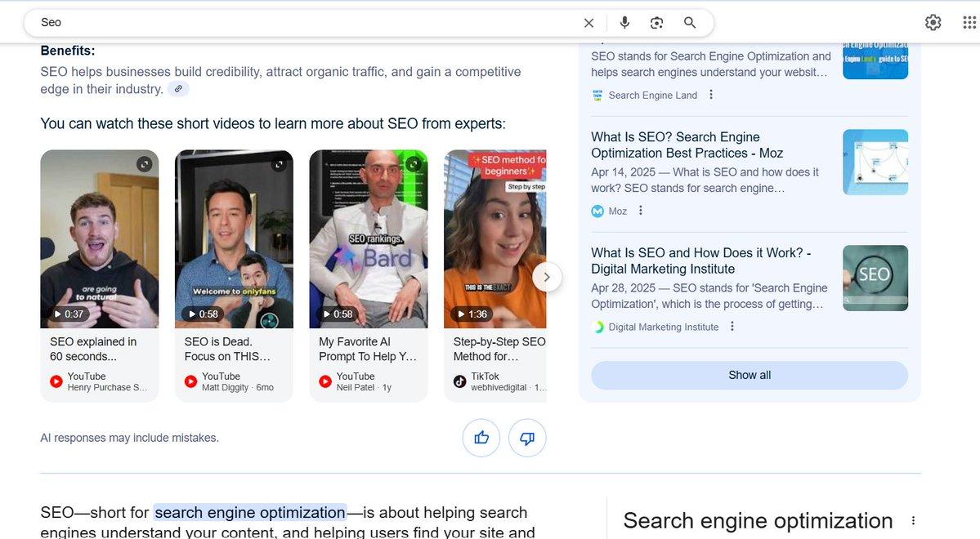
Task: Play the 0:37 Henry Purchase video thumbnail
Action: click(x=100, y=238)
